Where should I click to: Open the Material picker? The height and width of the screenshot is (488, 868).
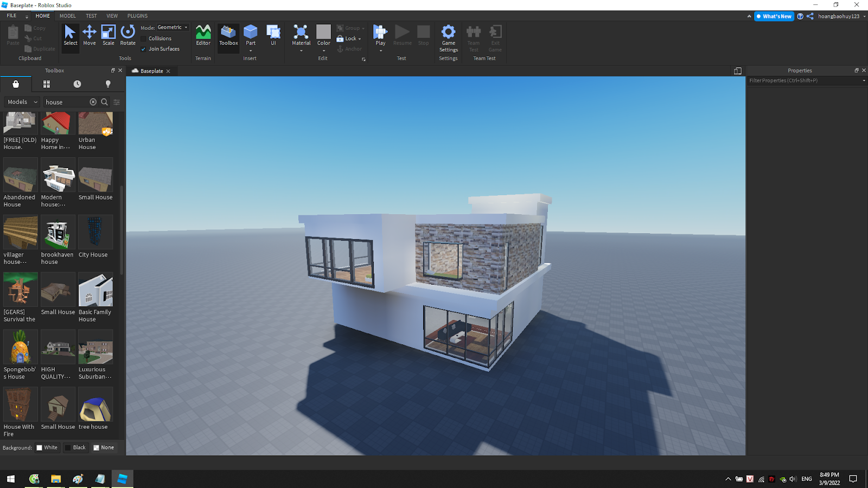click(301, 35)
